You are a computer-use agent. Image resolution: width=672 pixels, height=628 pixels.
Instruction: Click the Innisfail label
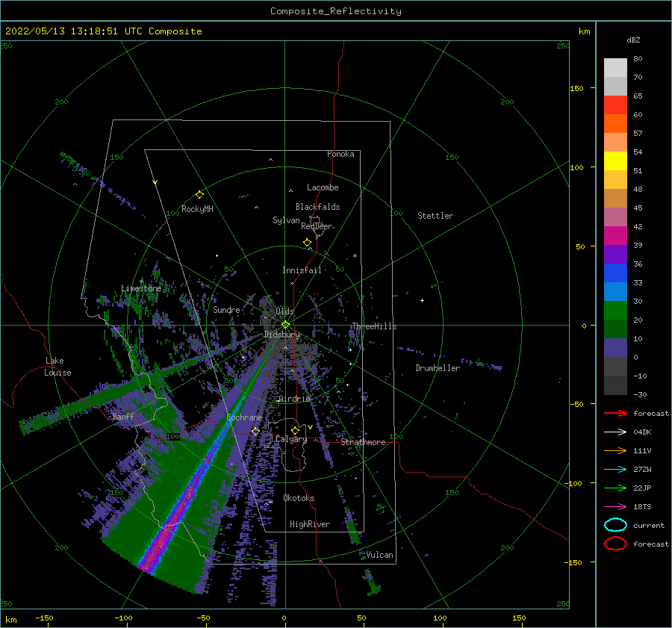(x=302, y=270)
